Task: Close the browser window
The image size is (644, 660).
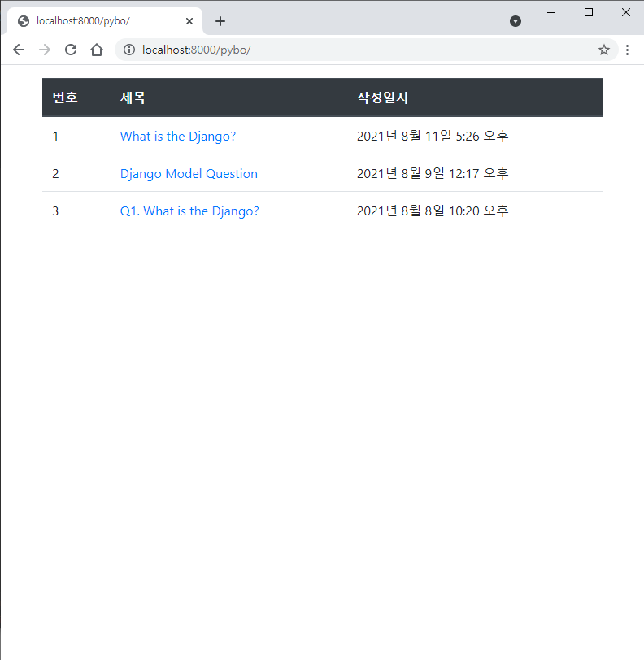Action: (x=626, y=13)
